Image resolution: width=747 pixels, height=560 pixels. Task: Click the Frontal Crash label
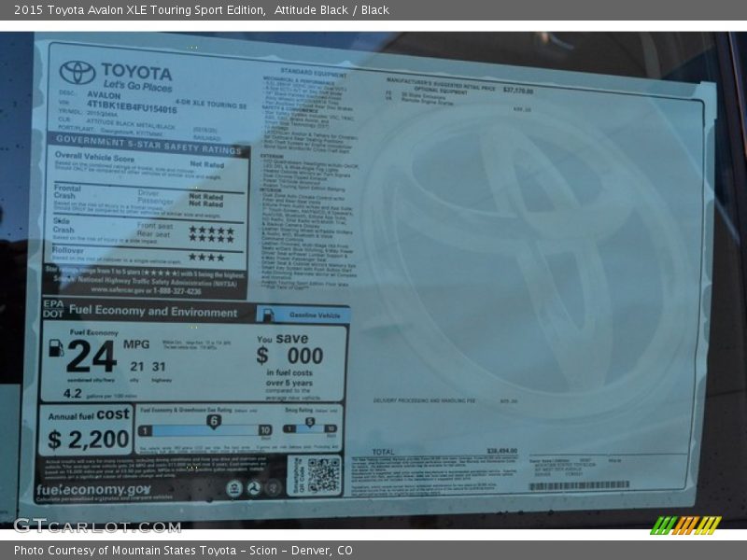click(x=67, y=191)
